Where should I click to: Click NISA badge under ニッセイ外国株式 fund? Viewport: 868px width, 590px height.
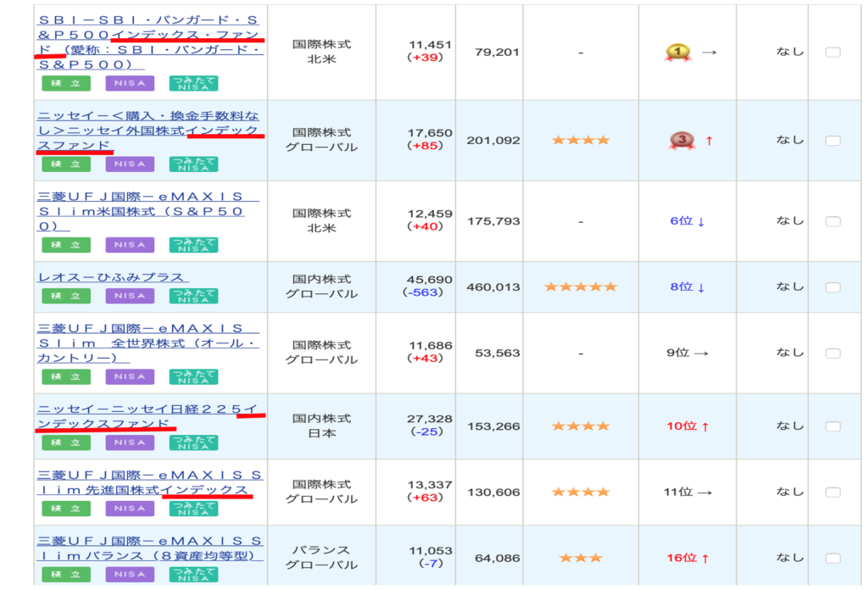[130, 164]
